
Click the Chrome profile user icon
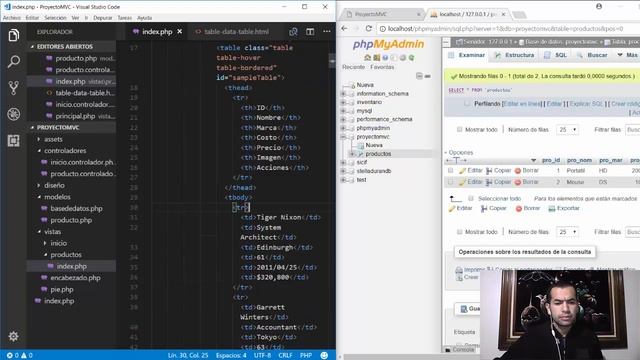599,6
